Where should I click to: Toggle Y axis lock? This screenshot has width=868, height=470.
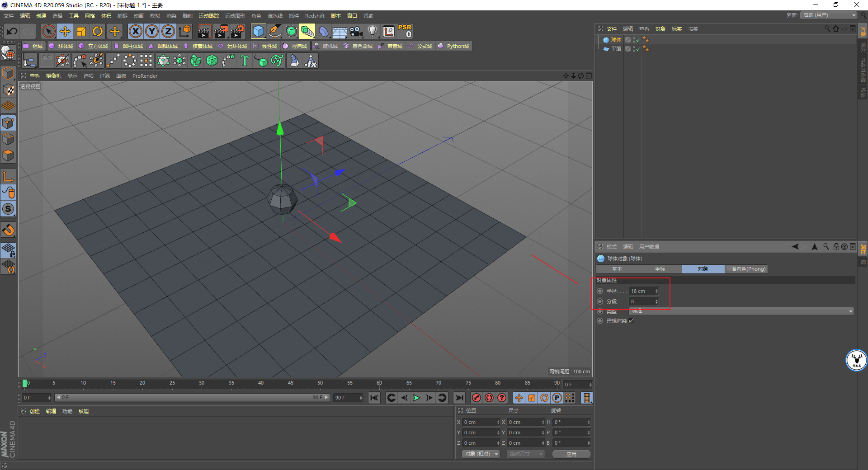point(152,31)
